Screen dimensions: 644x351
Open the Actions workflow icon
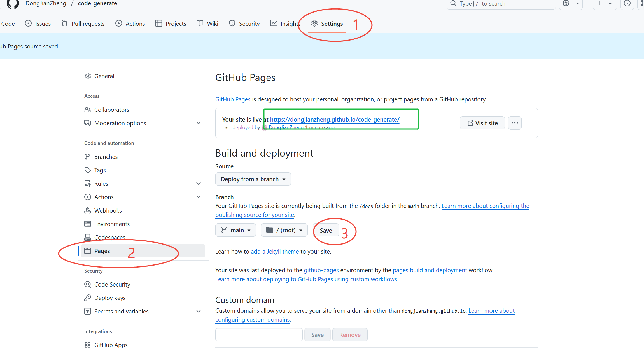click(x=119, y=24)
